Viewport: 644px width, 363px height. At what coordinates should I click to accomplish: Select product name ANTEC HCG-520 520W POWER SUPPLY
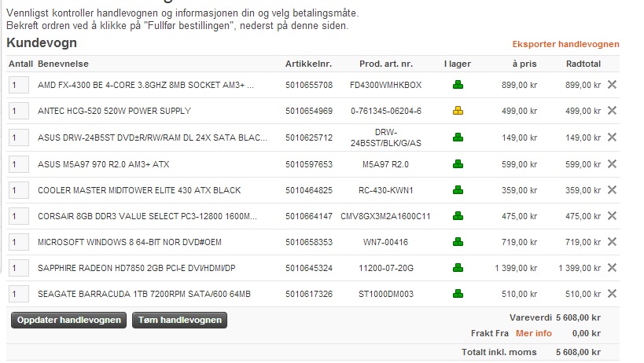coord(114,111)
